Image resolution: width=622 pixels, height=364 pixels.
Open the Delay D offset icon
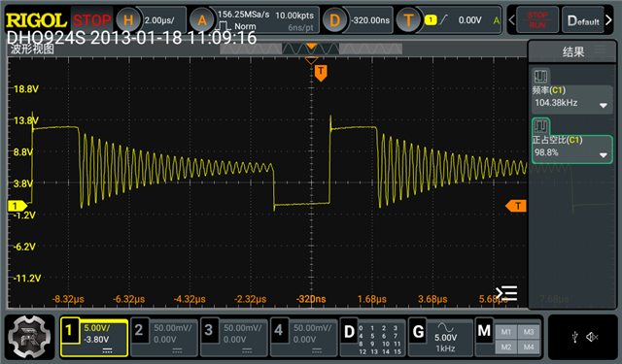point(334,19)
